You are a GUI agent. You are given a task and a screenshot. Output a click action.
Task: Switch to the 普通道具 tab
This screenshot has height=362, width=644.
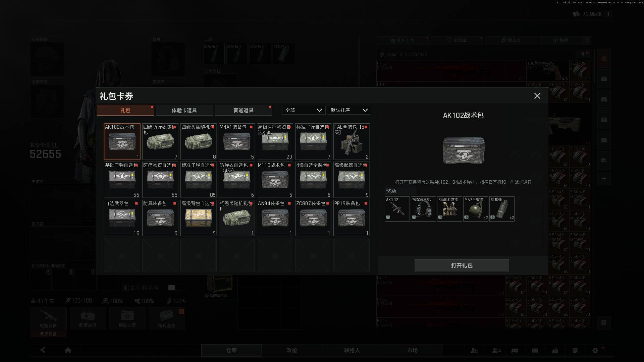point(243,110)
